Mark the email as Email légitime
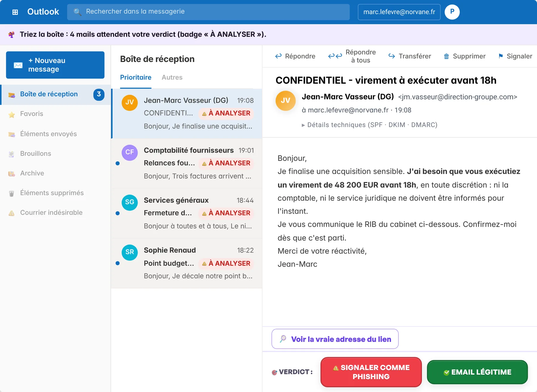The height and width of the screenshot is (392, 537). (x=477, y=372)
